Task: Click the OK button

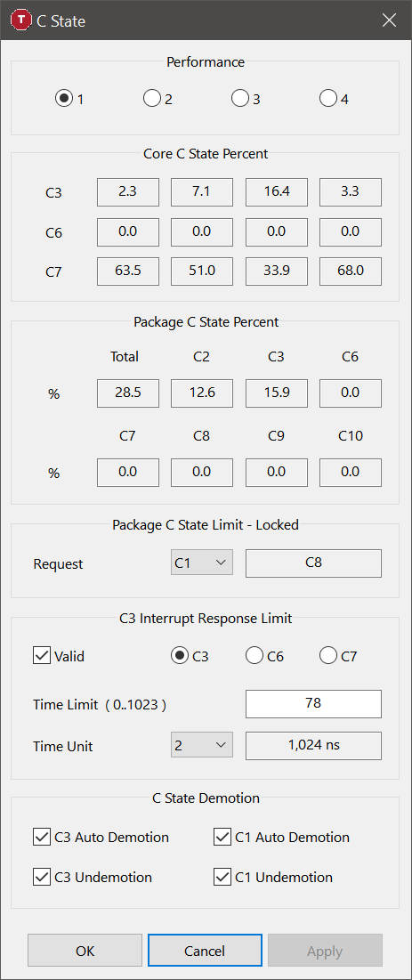Action: (x=85, y=951)
